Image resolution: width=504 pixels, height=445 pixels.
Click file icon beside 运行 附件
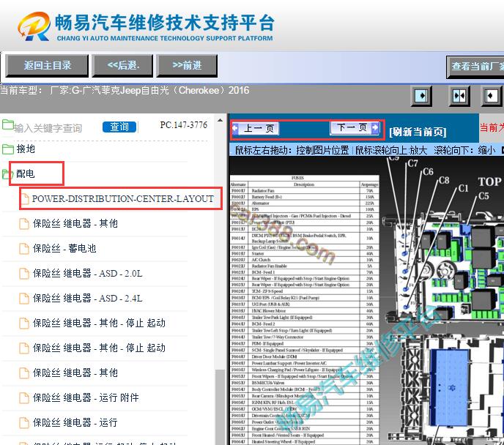coord(24,398)
